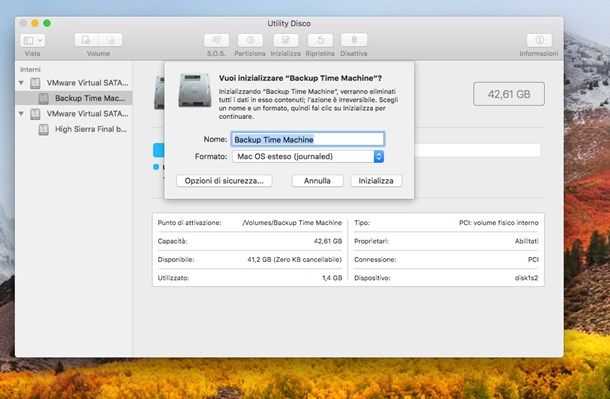This screenshot has width=610, height=399.
Task: Click the Ripristina toolbar icon
Action: [x=320, y=40]
